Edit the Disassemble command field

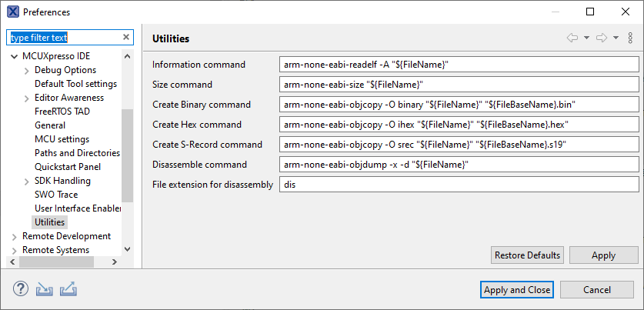(459, 165)
